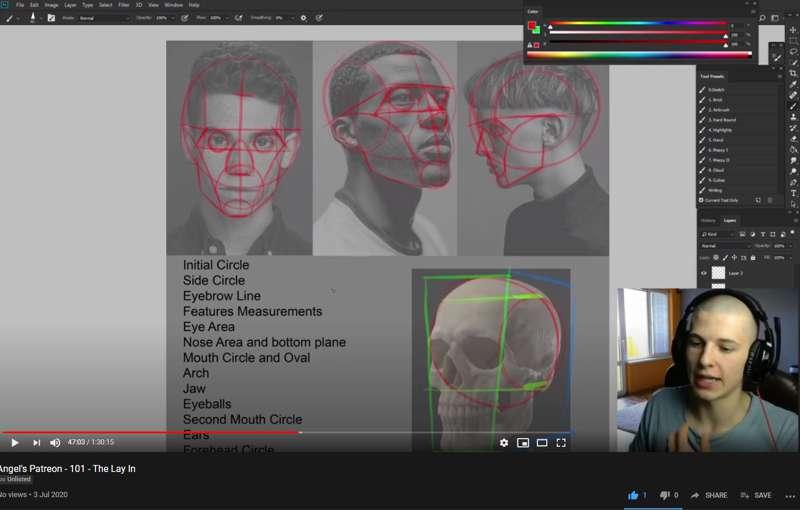
Task: Click the red foreground color swatch
Action: coord(532,26)
